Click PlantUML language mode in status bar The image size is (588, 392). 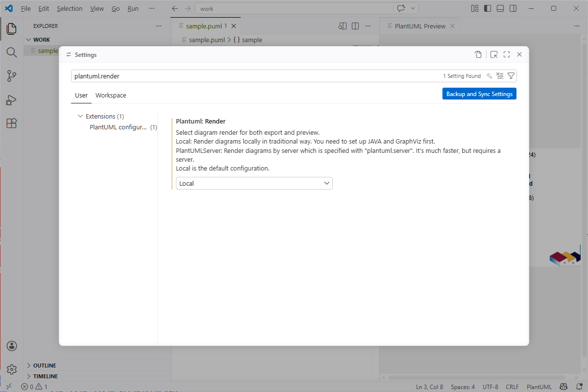[x=539, y=387]
